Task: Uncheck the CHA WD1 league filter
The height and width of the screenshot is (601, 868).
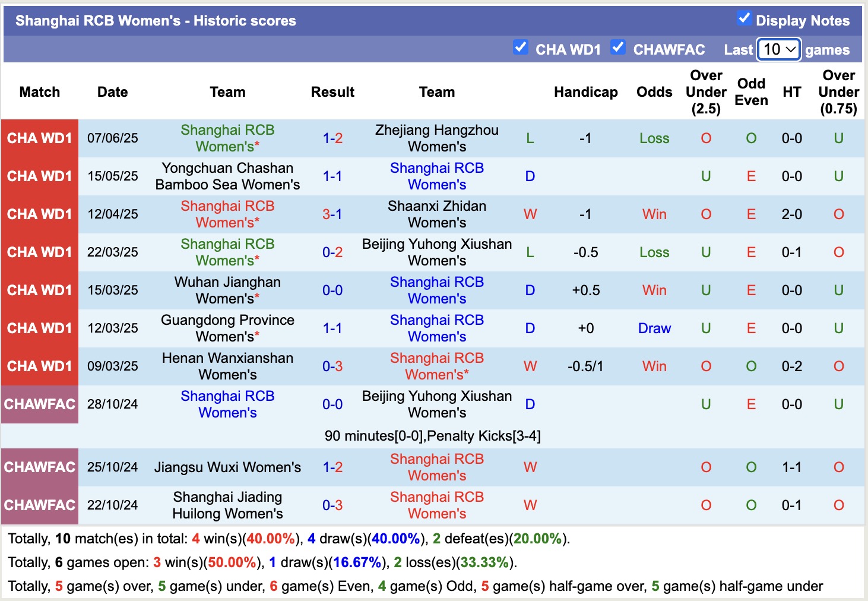Action: coord(521,48)
